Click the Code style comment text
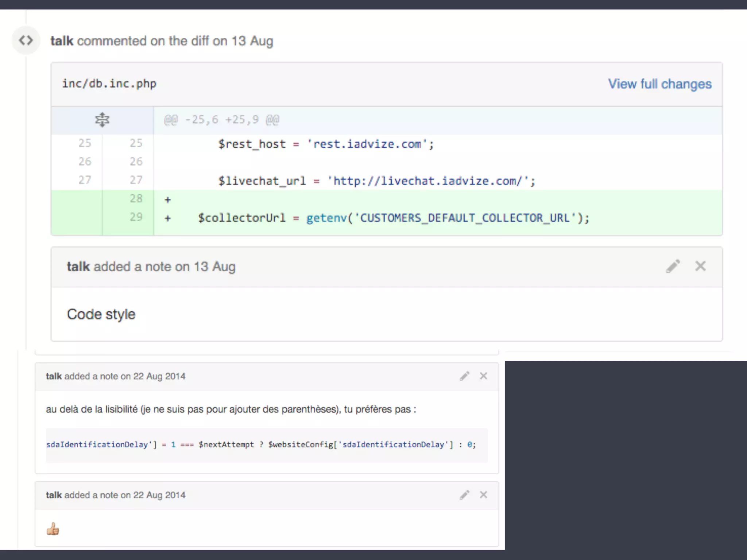This screenshot has width=747, height=560. 101,314
